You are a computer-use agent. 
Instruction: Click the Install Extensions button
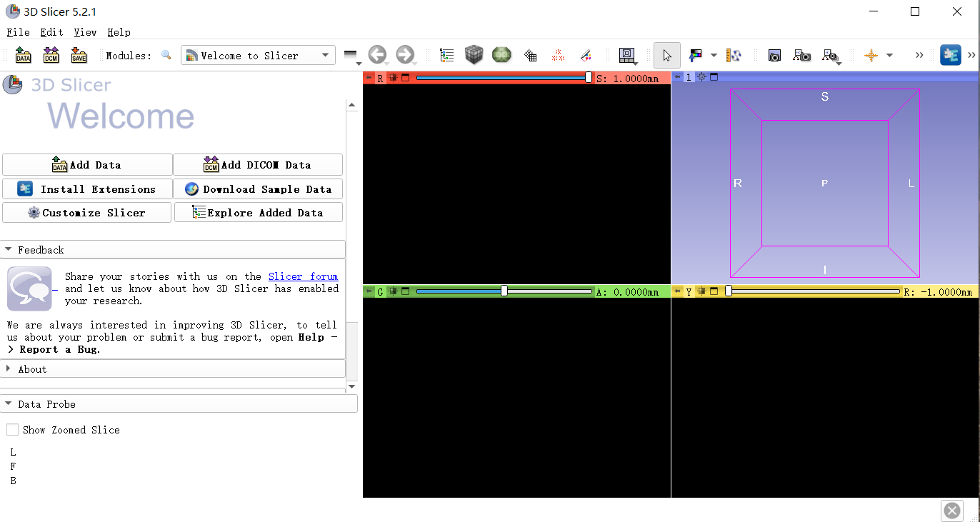[x=87, y=189]
